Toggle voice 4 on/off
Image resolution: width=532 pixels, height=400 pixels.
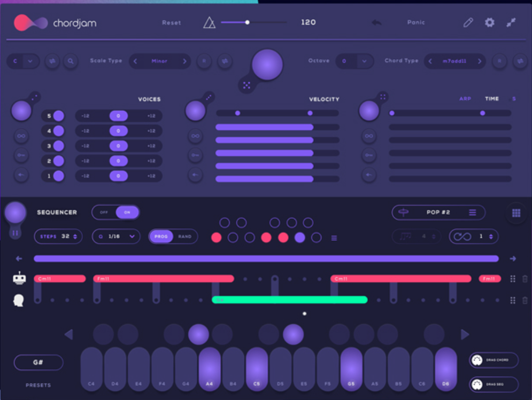coord(58,131)
